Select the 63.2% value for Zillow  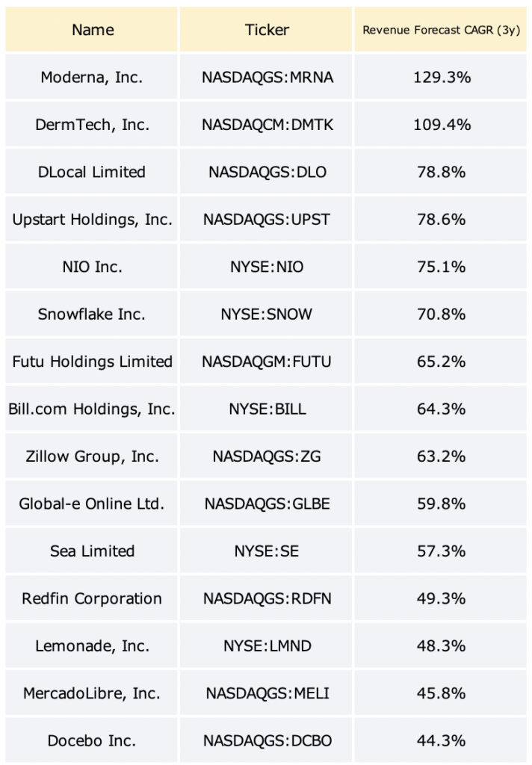[441, 456]
